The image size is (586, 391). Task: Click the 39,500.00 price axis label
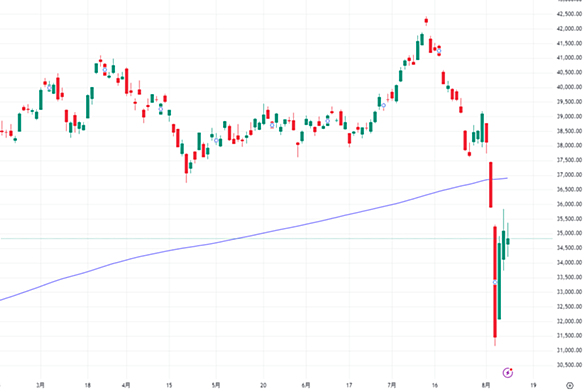tap(569, 102)
